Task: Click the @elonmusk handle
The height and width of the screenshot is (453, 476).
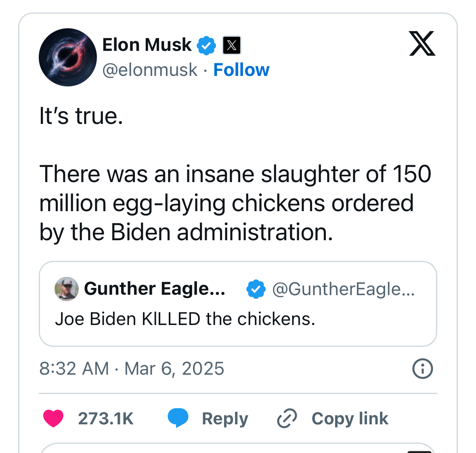Action: (x=150, y=70)
